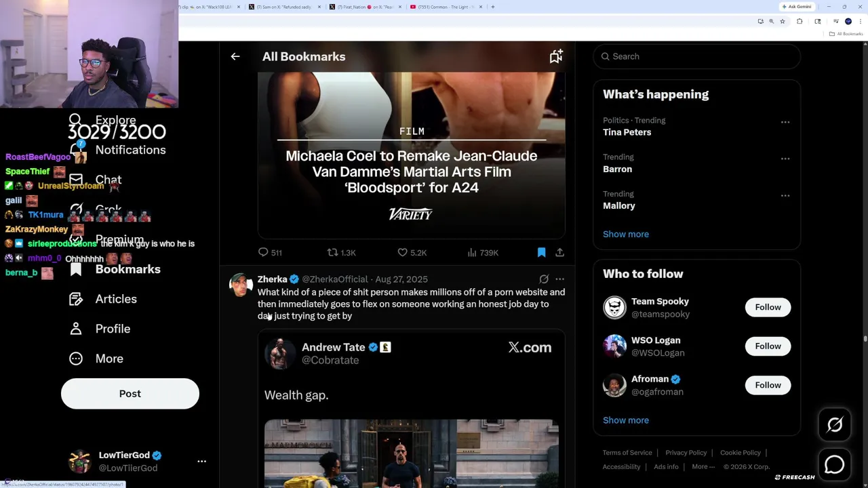Open the @ZherkaOfficial handle link
868x488 pixels.
tap(334, 279)
